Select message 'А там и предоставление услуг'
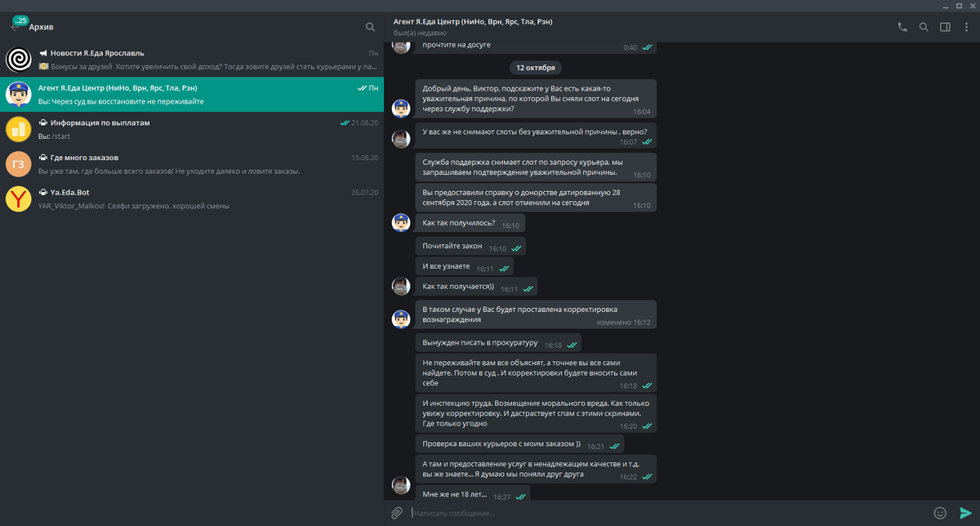The height and width of the screenshot is (526, 980). pyautogui.click(x=536, y=468)
